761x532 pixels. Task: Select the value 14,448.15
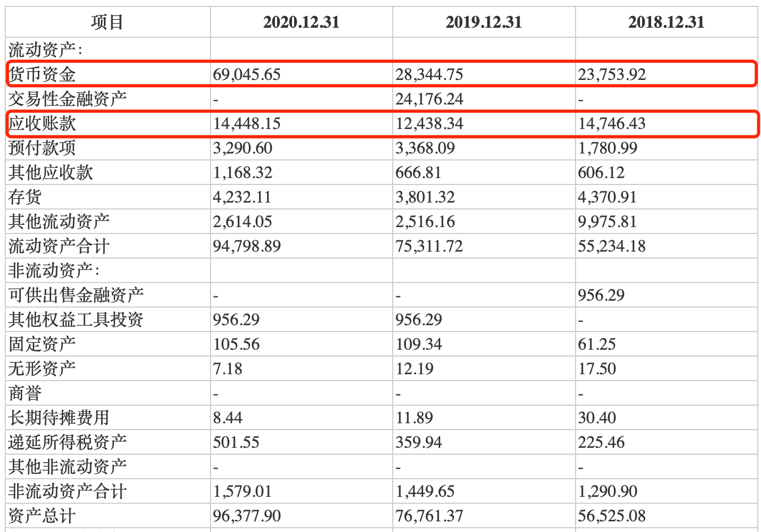(247, 123)
